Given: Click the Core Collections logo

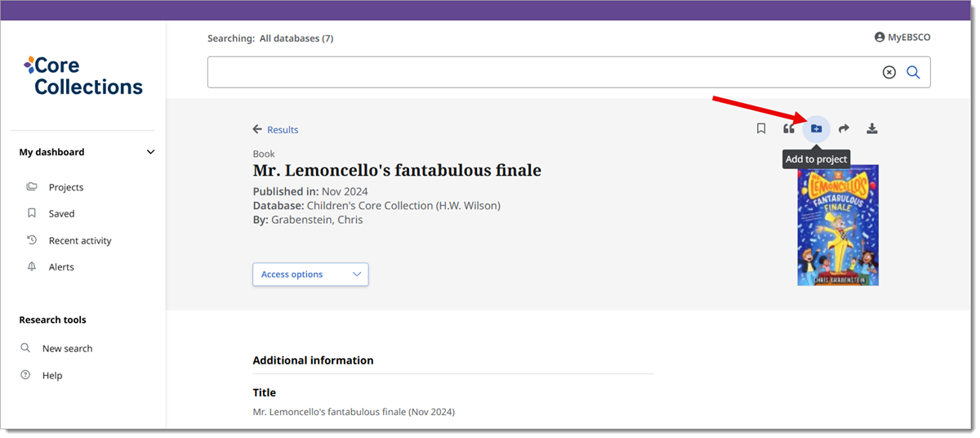Looking at the screenshot, I should click(83, 76).
